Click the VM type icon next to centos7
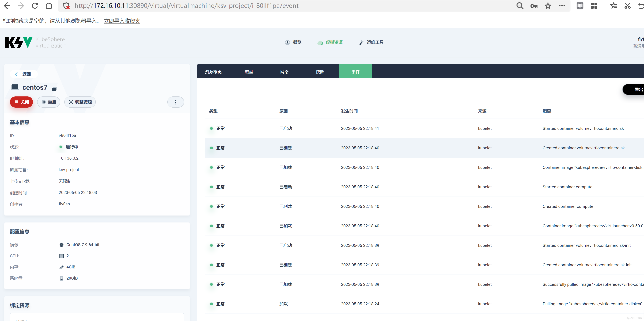Viewport: 644px width, 321px height. coord(54,89)
